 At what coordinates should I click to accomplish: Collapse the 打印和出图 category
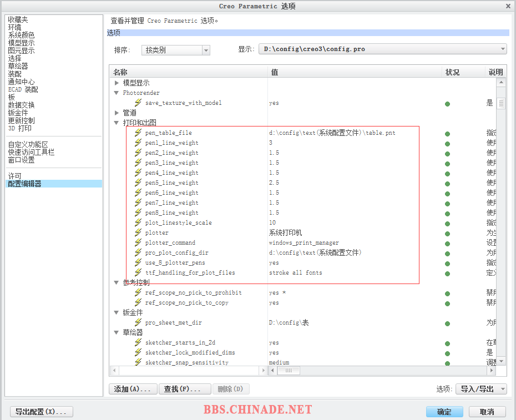point(117,123)
